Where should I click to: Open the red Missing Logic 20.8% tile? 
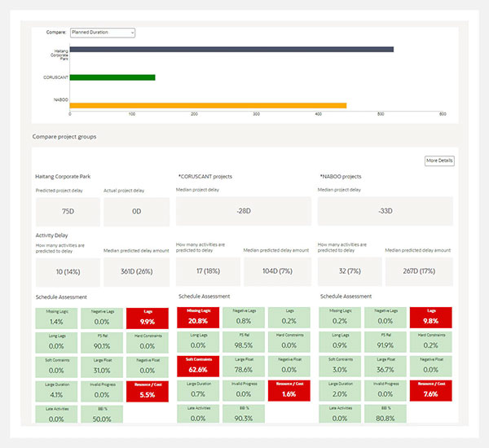point(198,318)
